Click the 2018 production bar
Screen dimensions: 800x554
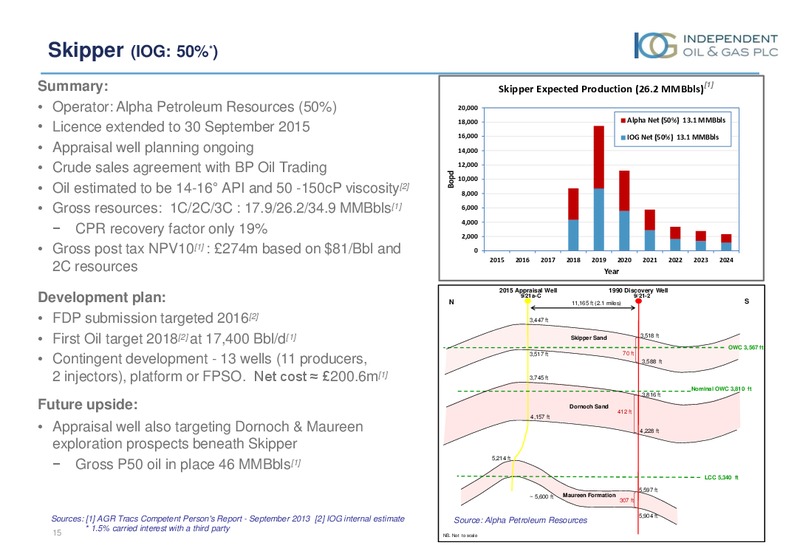point(573,219)
